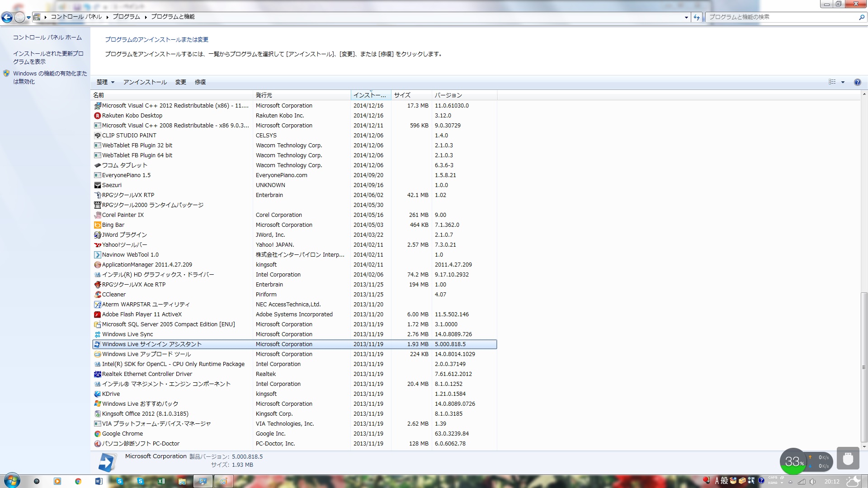Open the 整理 organize dropdown menu
The height and width of the screenshot is (488, 868).
tap(105, 82)
